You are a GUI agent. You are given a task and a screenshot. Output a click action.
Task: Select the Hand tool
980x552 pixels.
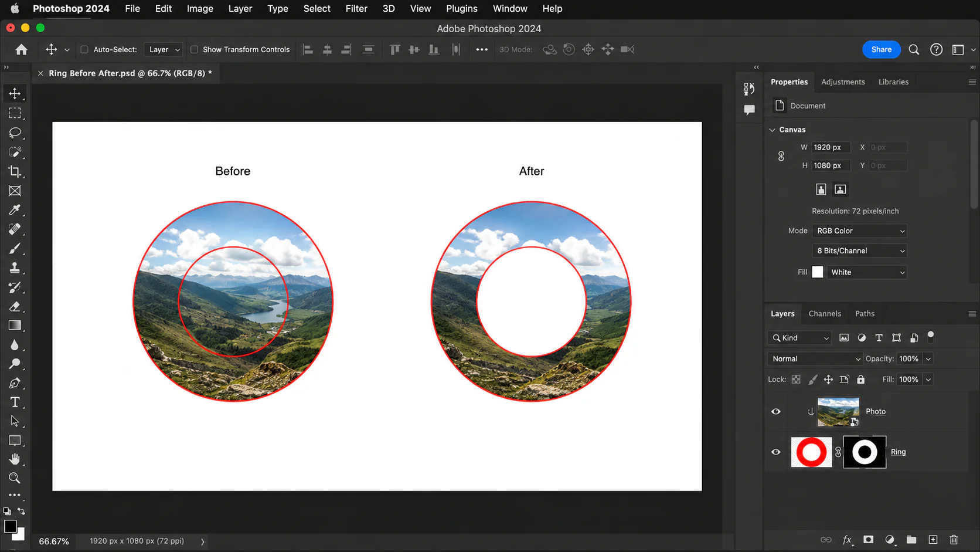(x=15, y=459)
